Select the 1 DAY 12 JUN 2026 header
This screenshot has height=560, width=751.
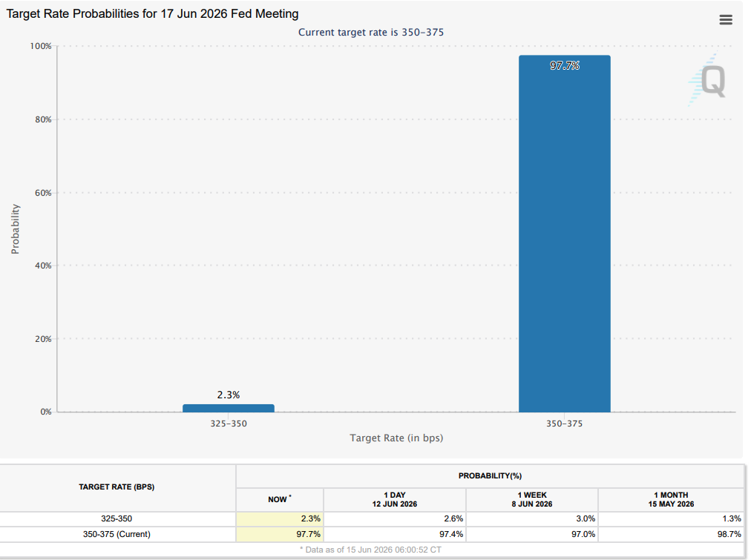coord(395,500)
